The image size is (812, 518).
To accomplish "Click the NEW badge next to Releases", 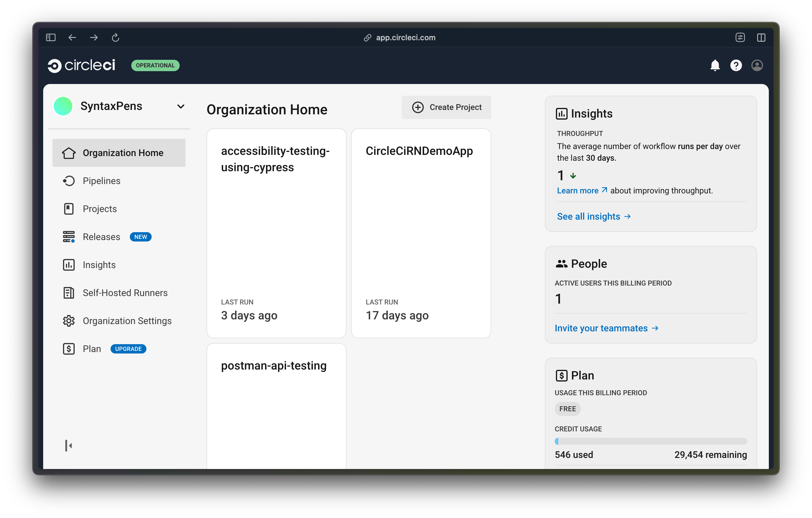I will click(x=141, y=237).
